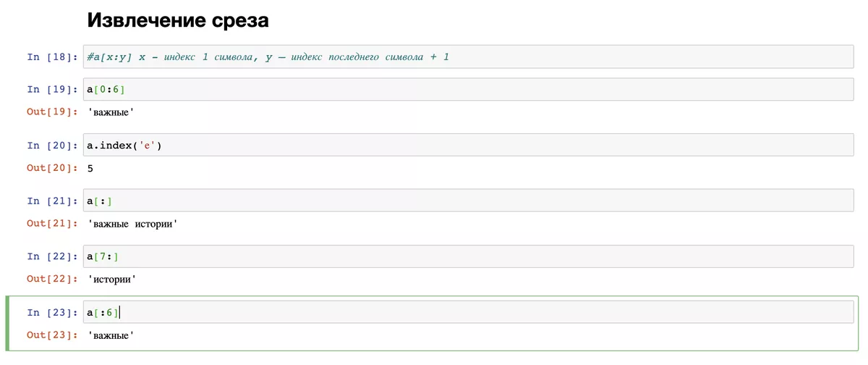868x365 pixels.
Task: Click the Out[20] output prompt
Action: 51,168
